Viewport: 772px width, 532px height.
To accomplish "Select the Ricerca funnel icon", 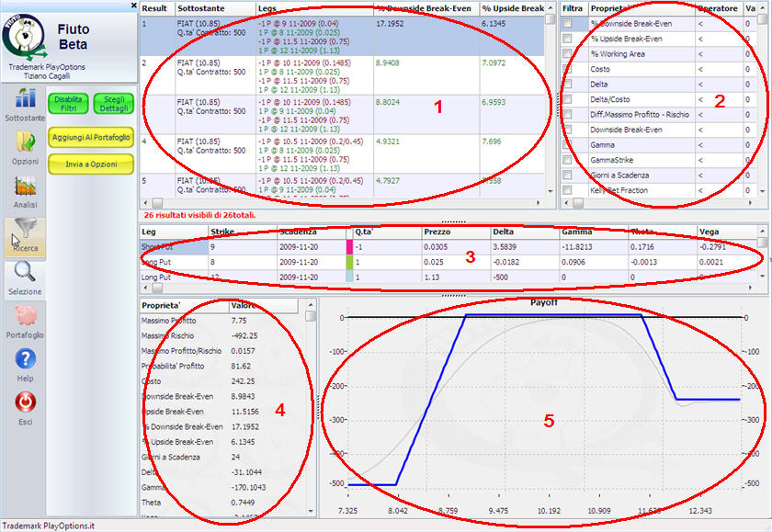I will click(x=25, y=233).
